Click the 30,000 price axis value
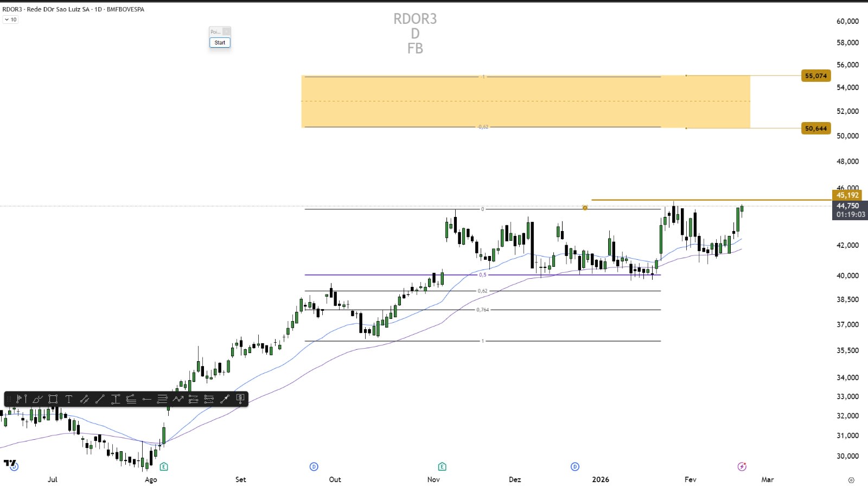The image size is (868, 487). [x=847, y=456]
